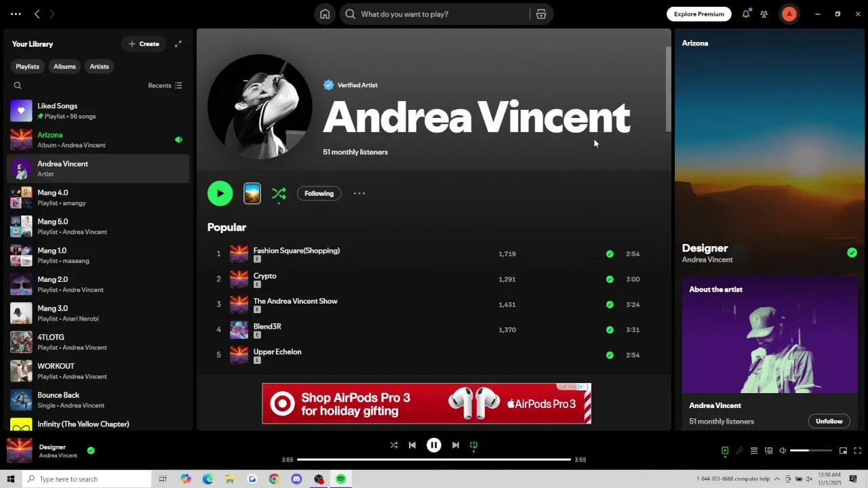
Task: Open Friend Activity icon
Action: pos(764,14)
